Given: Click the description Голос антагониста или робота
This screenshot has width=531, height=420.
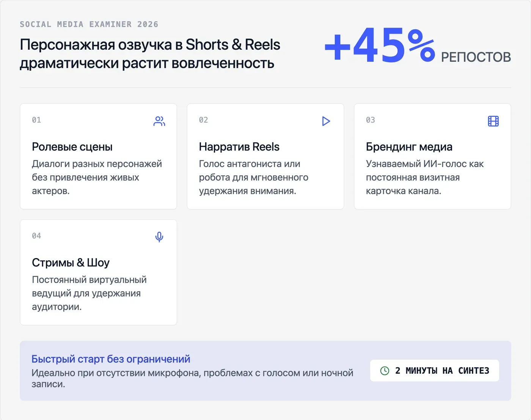Looking at the screenshot, I should (254, 177).
